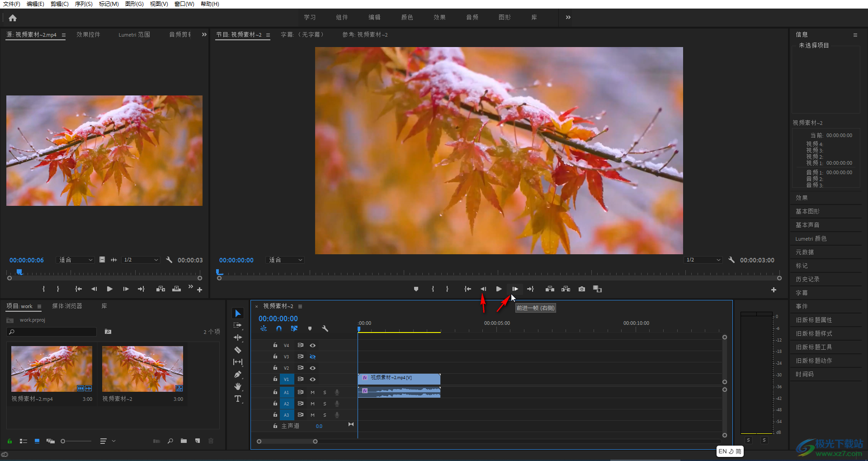The height and width of the screenshot is (461, 868).
Task: Open 媒体浏览器 tab
Action: 67,306
